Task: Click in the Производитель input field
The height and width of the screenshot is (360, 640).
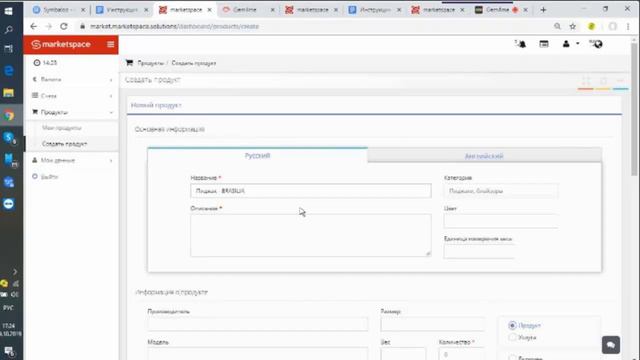Action: point(258,324)
